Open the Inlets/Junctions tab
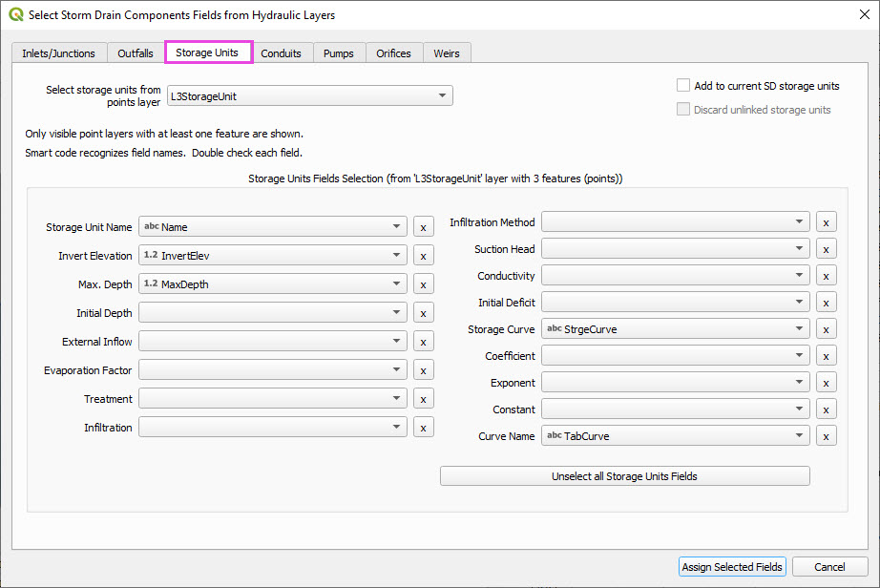This screenshot has width=880, height=588. (59, 53)
